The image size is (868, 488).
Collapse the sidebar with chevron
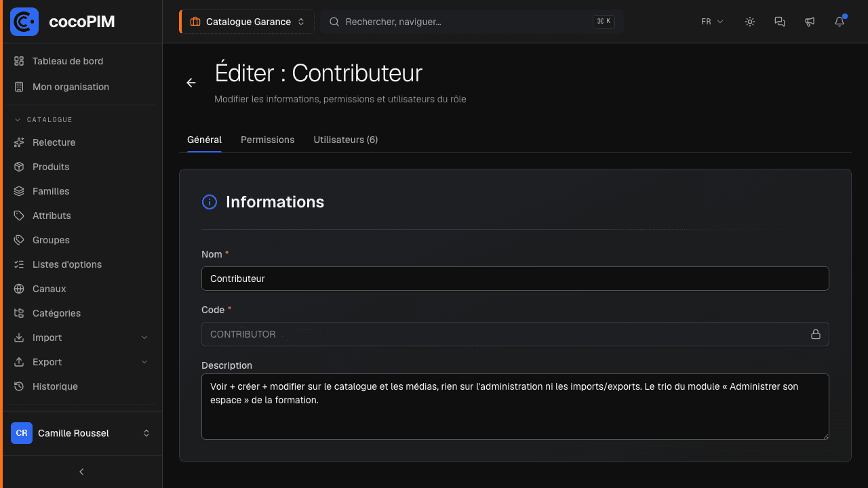coord(81,472)
